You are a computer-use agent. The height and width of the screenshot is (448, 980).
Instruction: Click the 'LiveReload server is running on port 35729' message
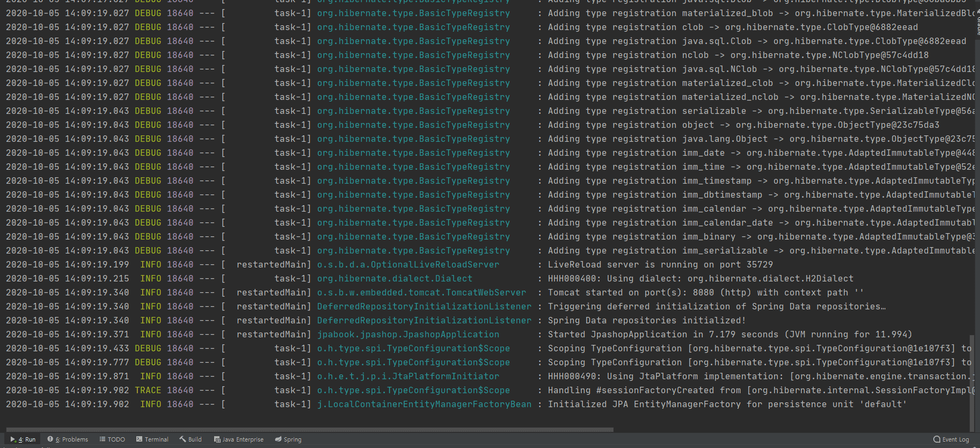(660, 264)
